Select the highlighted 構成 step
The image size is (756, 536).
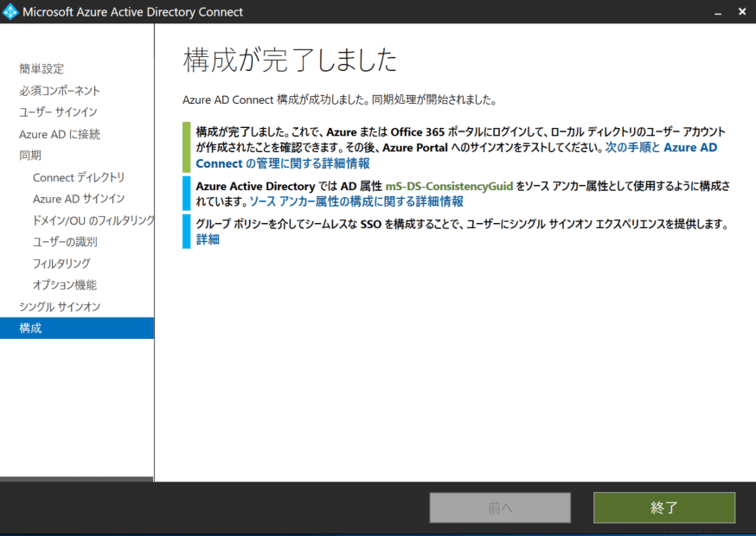coord(77,329)
